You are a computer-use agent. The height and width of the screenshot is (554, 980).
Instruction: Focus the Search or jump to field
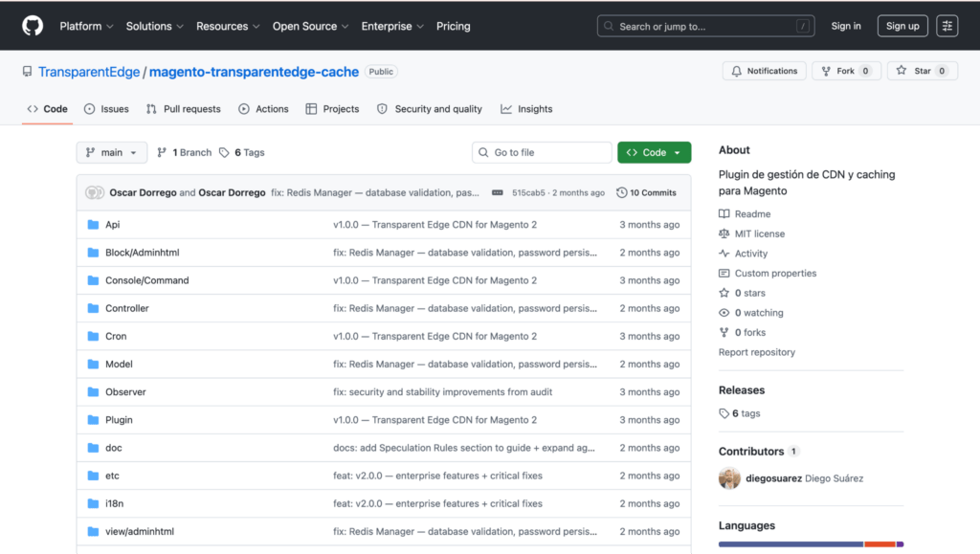pyautogui.click(x=705, y=26)
